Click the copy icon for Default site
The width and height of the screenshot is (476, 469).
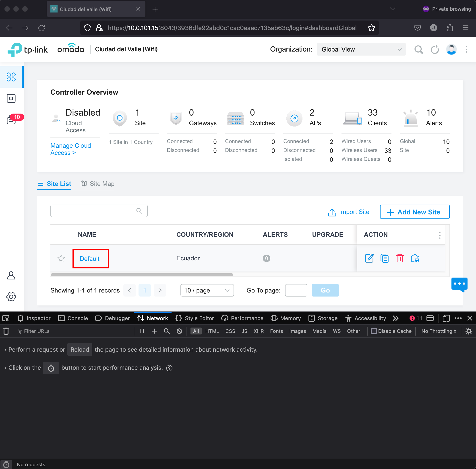(x=384, y=258)
